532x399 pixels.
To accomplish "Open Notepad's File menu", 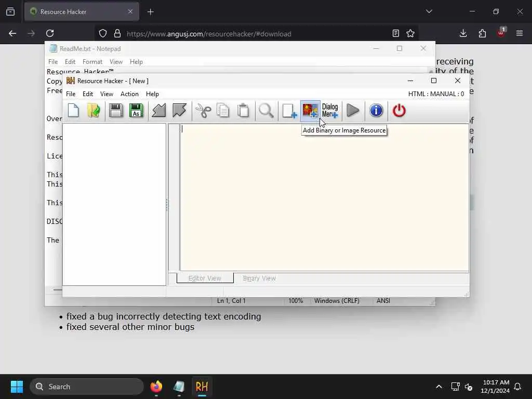I will click(53, 62).
